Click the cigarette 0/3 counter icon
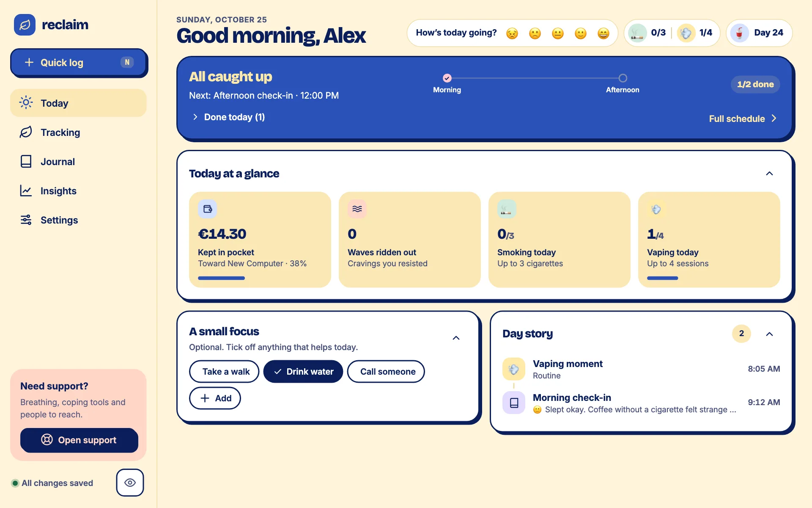The image size is (812, 508). (637, 33)
